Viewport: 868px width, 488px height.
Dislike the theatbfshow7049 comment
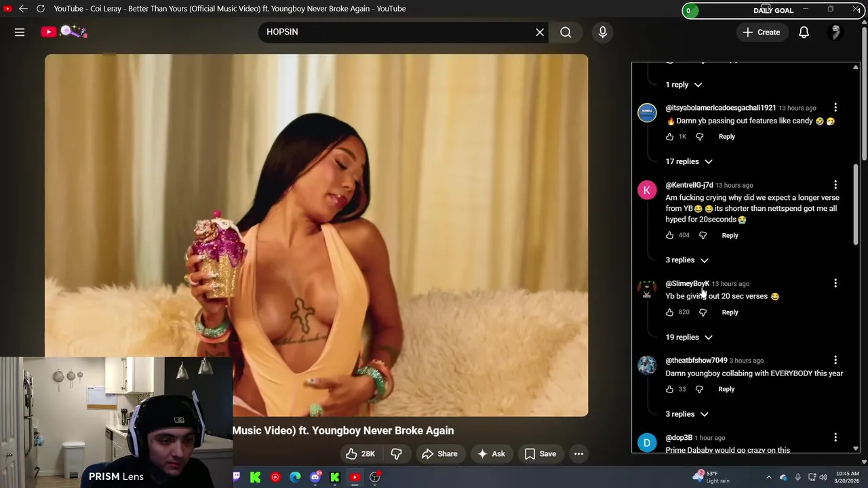click(x=699, y=390)
